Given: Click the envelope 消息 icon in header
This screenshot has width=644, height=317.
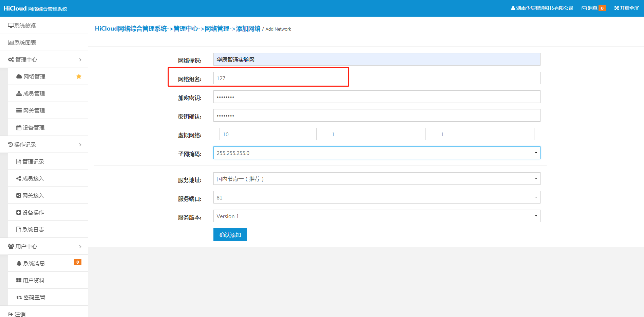Looking at the screenshot, I should 584,8.
